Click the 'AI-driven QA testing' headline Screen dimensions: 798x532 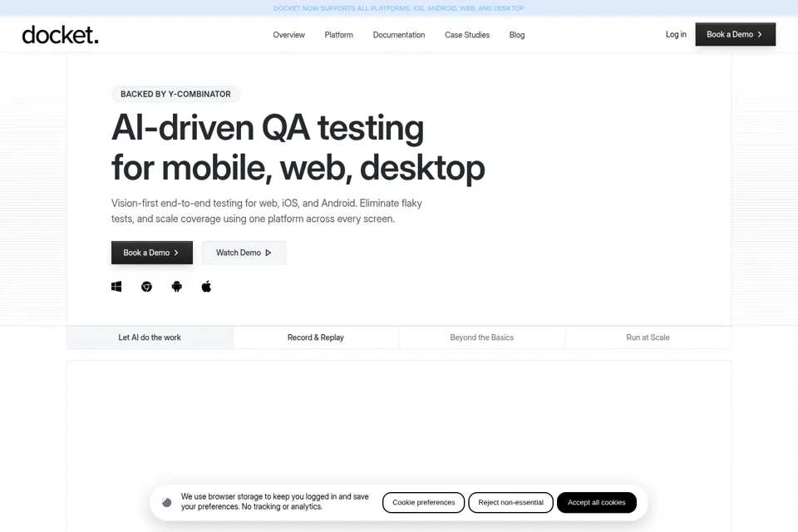pos(268,128)
